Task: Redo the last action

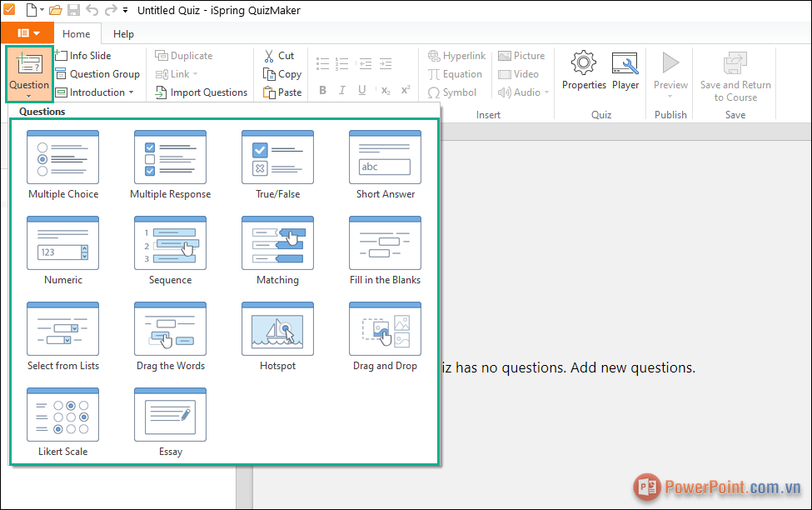Action: [x=110, y=10]
